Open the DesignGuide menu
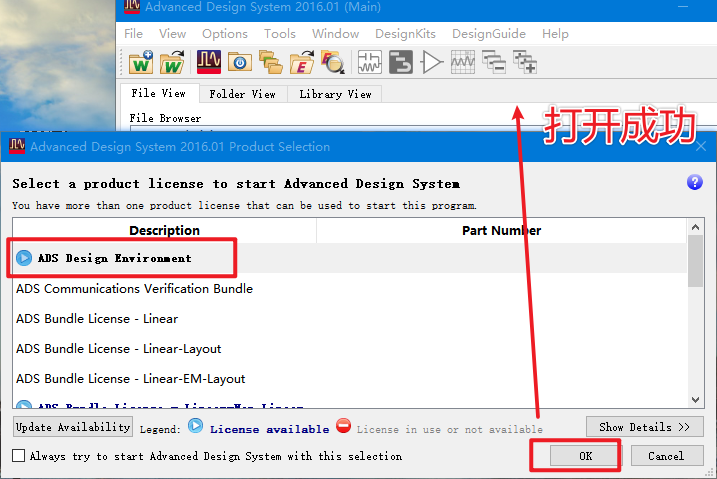Screen dimensions: 717x479 489,34
